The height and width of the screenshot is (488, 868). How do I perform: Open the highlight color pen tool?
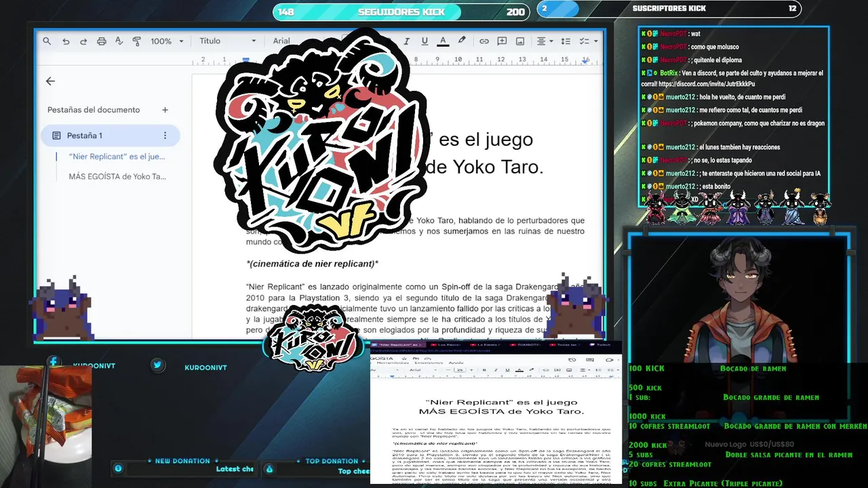(x=462, y=41)
